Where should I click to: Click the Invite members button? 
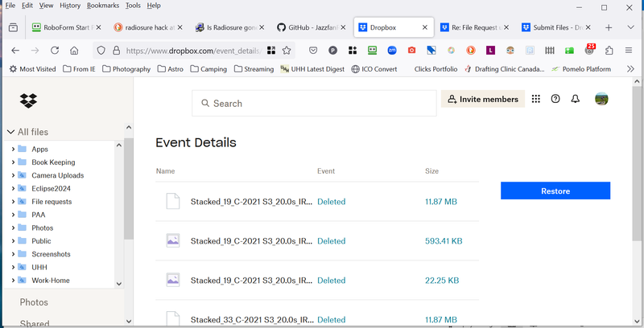pos(482,99)
